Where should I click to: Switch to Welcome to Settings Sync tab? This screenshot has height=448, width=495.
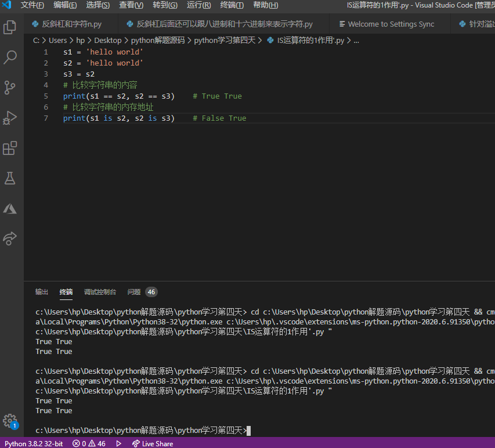coord(386,24)
